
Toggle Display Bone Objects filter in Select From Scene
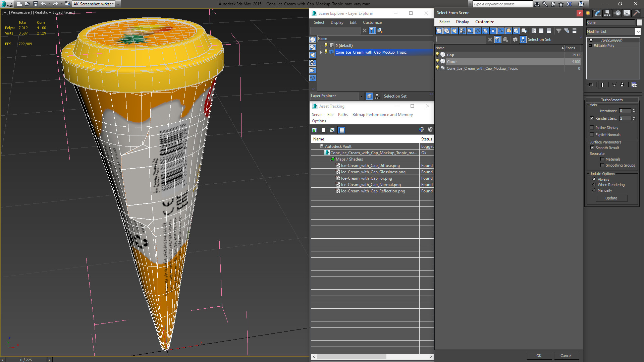501,31
